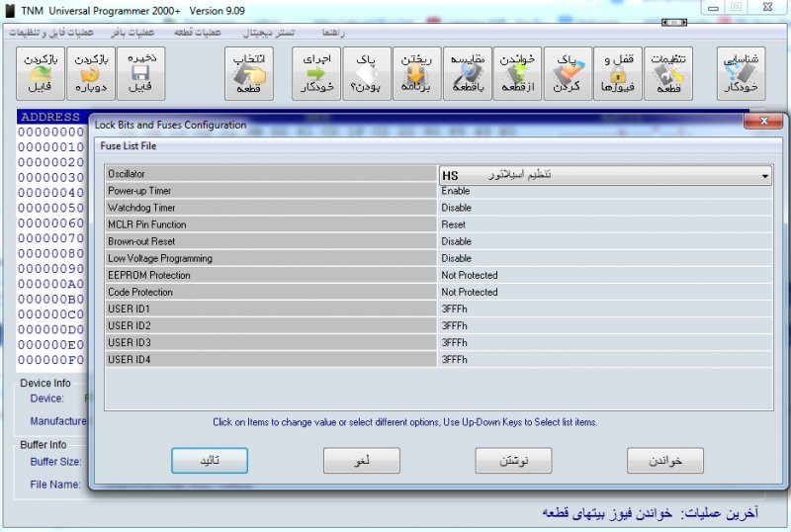Click the Enable value of Power-up Timer
791x532 pixels.
[x=456, y=191]
